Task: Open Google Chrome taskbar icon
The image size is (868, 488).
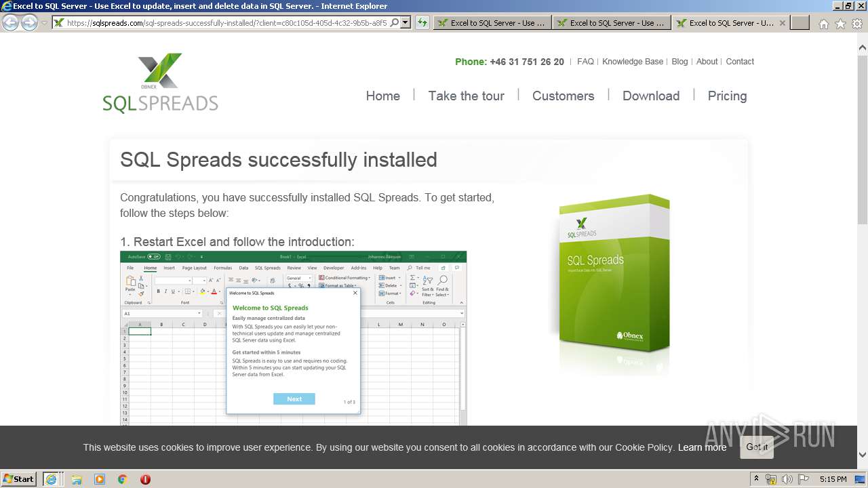Action: click(x=123, y=479)
